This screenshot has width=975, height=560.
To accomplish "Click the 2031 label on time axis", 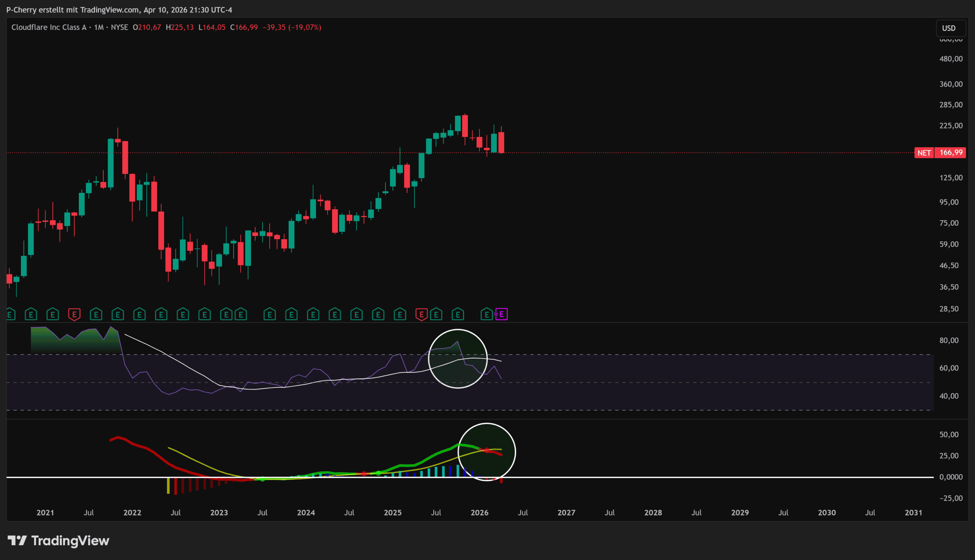I will [x=913, y=513].
